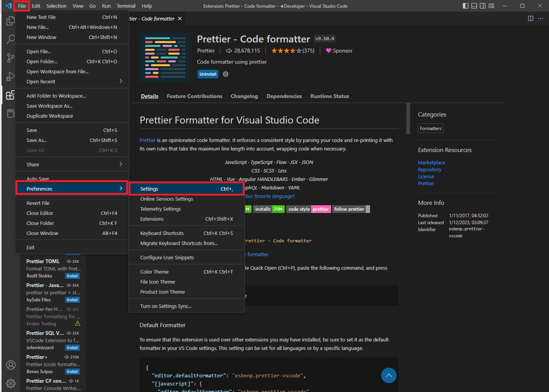Screen dimensions: 549x392
Task: Choose Keyboard Shortcuts in the submenu
Action: (x=186, y=233)
